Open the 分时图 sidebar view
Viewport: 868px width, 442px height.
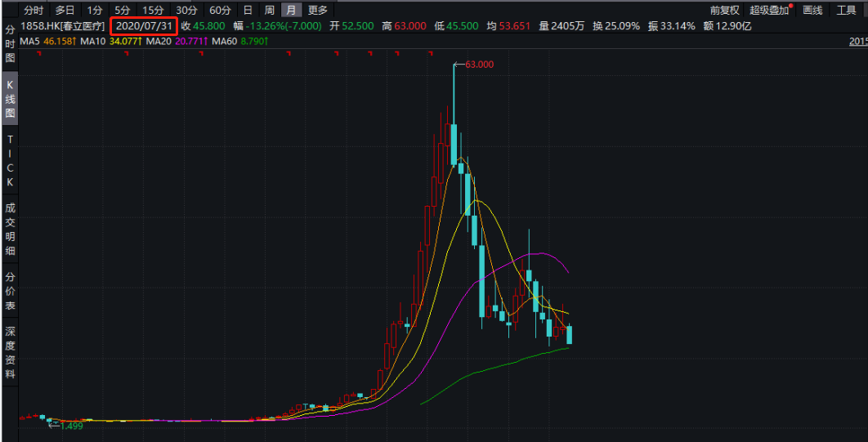[x=10, y=43]
